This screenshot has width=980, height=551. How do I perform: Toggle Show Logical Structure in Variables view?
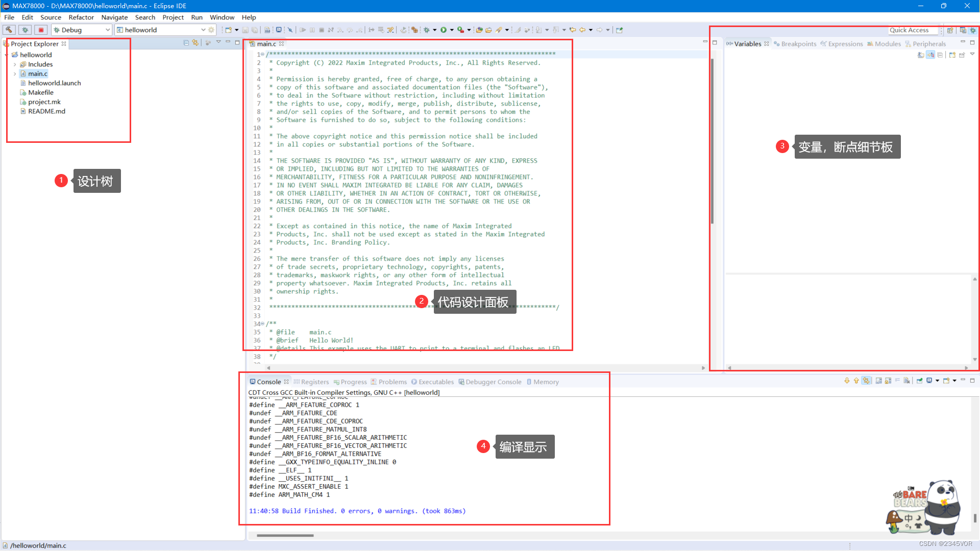tap(930, 55)
